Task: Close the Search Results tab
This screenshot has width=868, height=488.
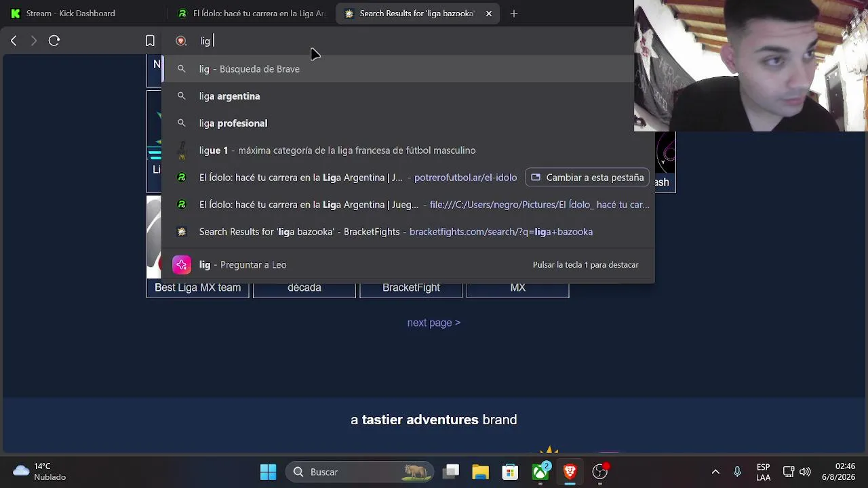Action: coord(488,14)
